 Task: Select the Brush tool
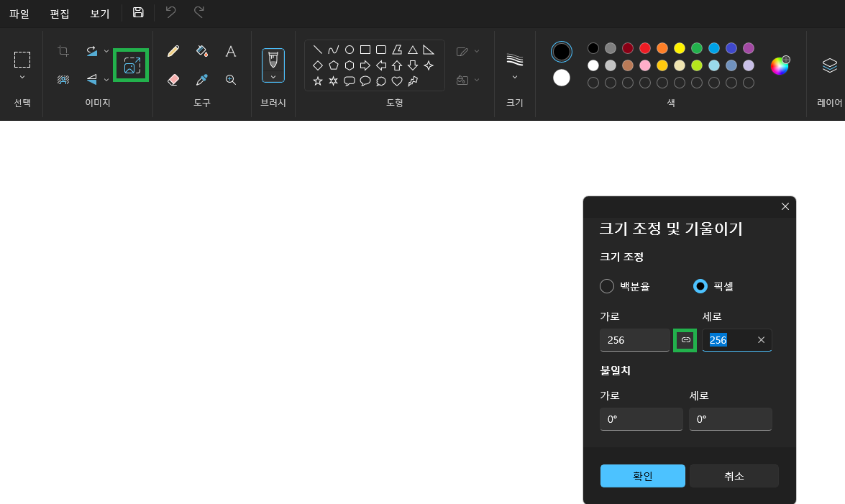pos(273,59)
